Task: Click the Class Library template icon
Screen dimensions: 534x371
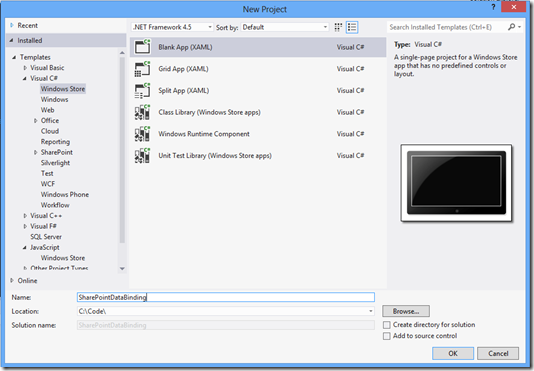Action: (x=142, y=112)
